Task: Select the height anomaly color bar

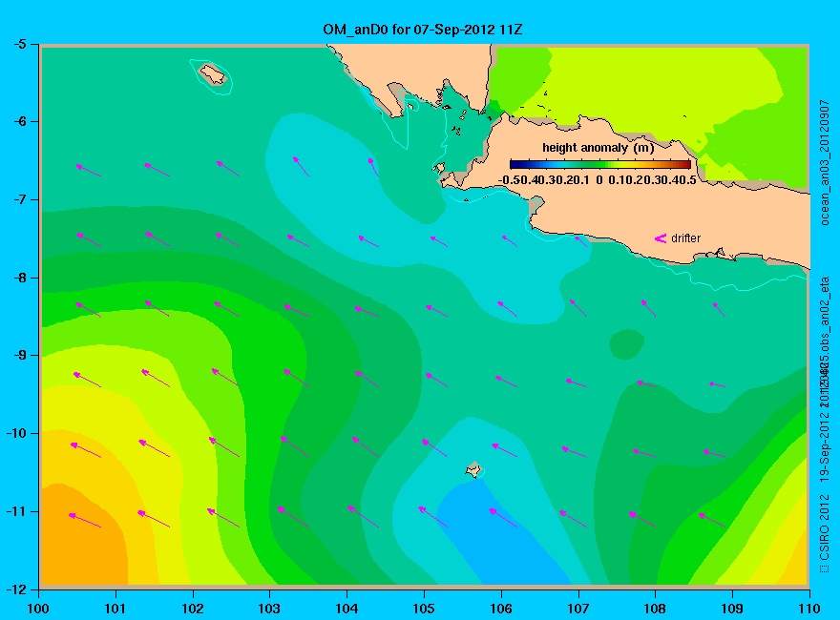Action: click(x=600, y=164)
